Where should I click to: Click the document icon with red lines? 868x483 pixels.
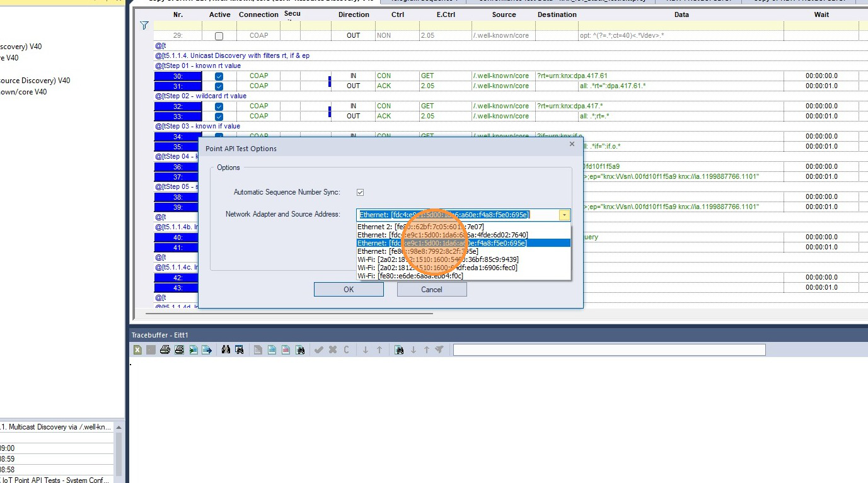286,350
